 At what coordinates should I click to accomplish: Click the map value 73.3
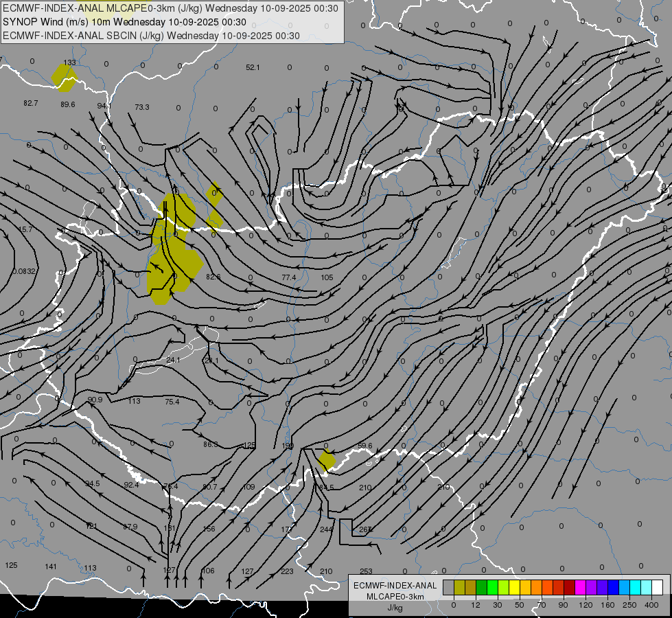click(142, 107)
